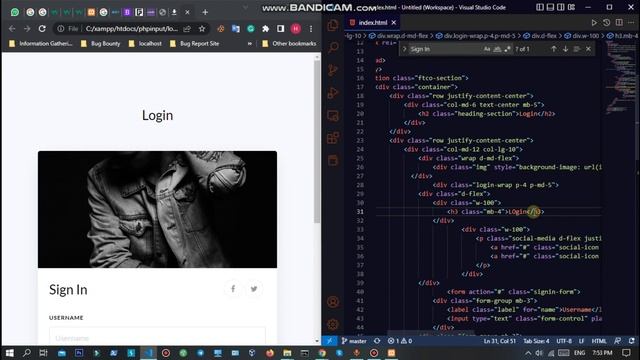Open a new Chrome tab

(x=205, y=12)
